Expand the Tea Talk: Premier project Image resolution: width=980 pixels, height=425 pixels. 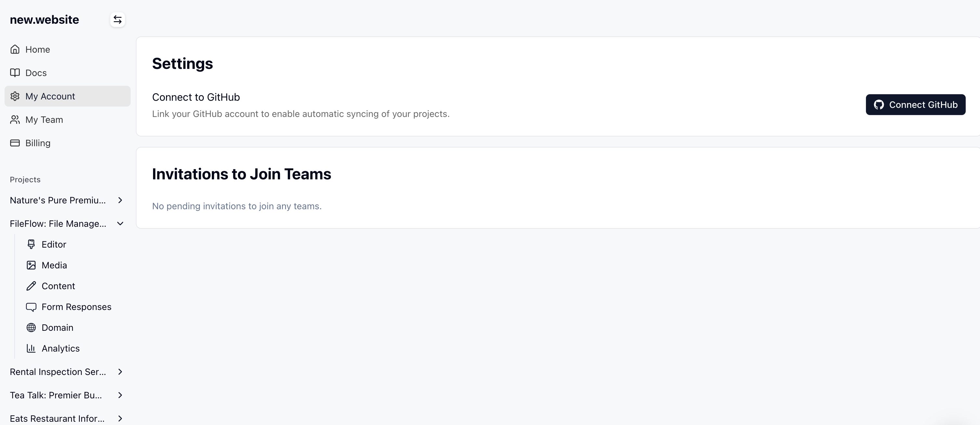click(x=120, y=395)
